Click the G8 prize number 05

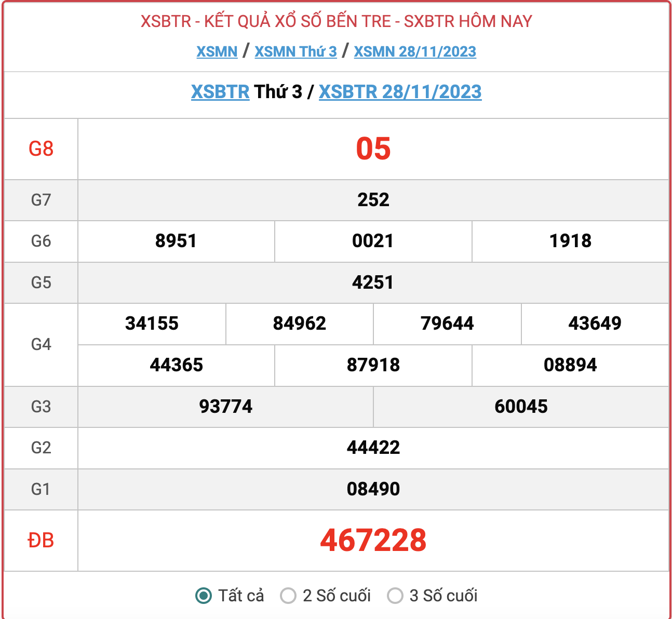373,149
